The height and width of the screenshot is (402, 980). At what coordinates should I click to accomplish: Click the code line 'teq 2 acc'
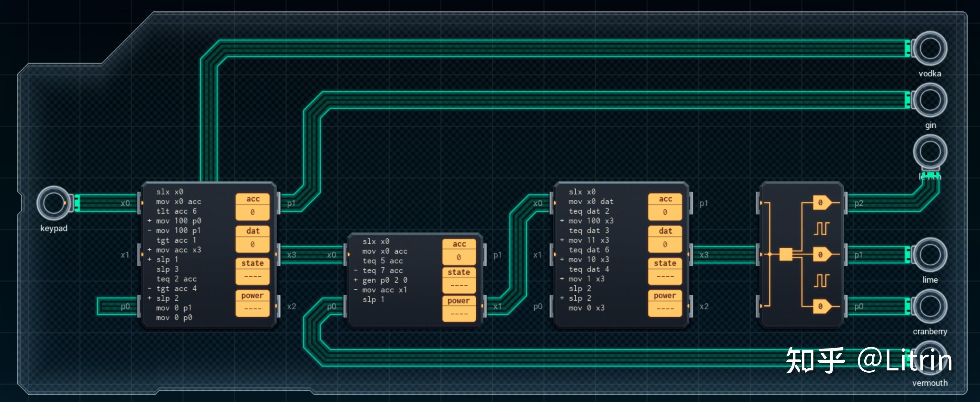click(x=176, y=279)
